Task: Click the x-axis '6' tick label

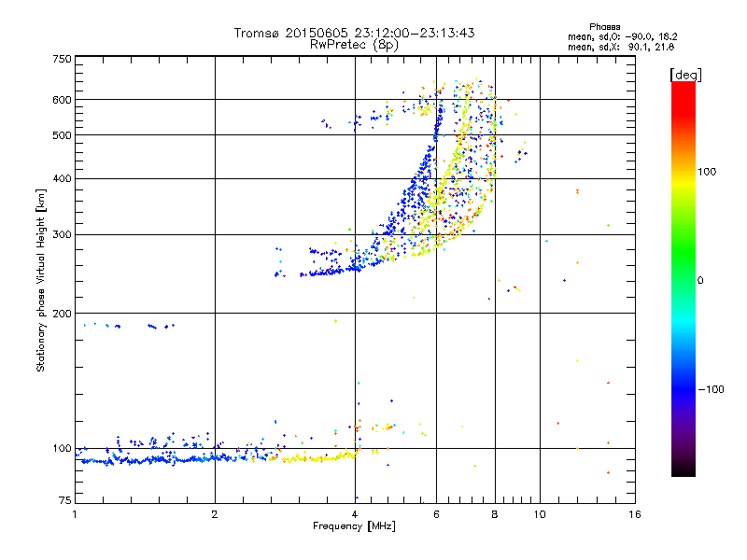Action: (x=436, y=514)
